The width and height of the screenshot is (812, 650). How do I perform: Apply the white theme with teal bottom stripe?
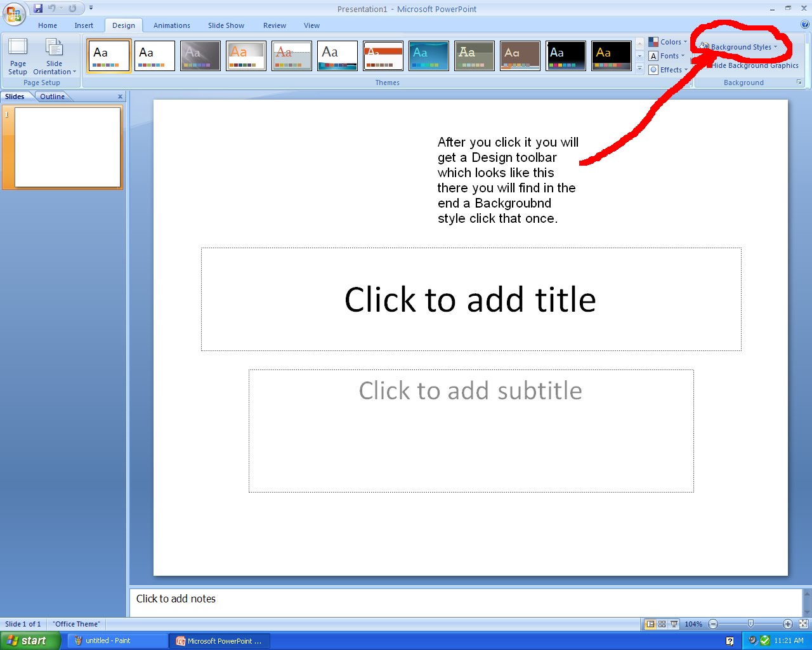pyautogui.click(x=337, y=55)
